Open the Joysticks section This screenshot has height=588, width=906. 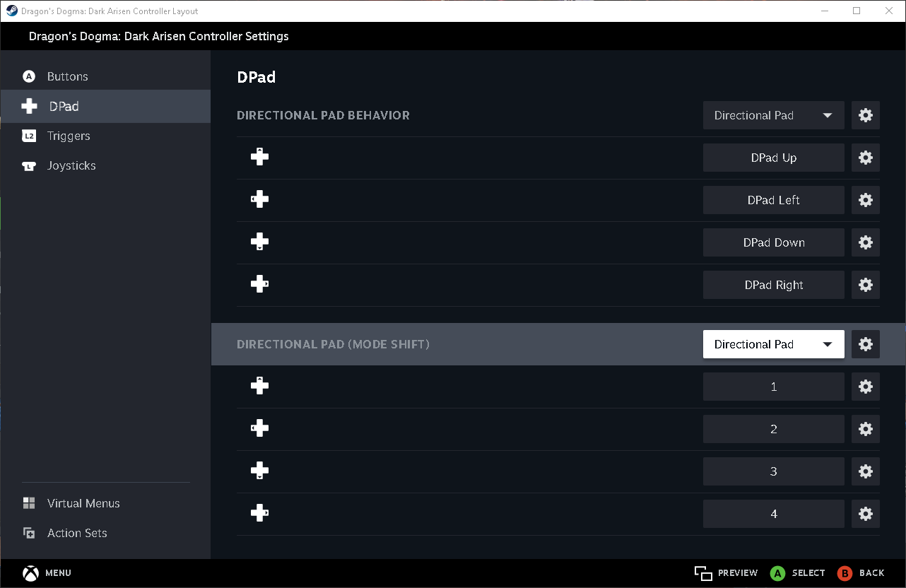coord(105,165)
